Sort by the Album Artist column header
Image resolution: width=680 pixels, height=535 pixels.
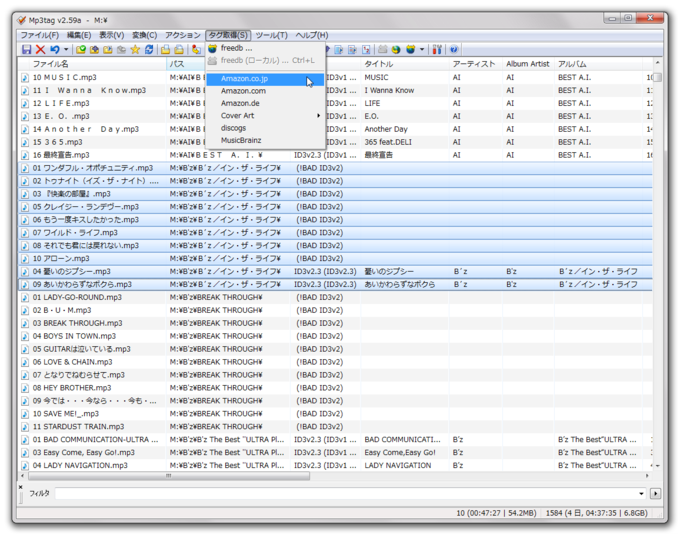tap(528, 64)
